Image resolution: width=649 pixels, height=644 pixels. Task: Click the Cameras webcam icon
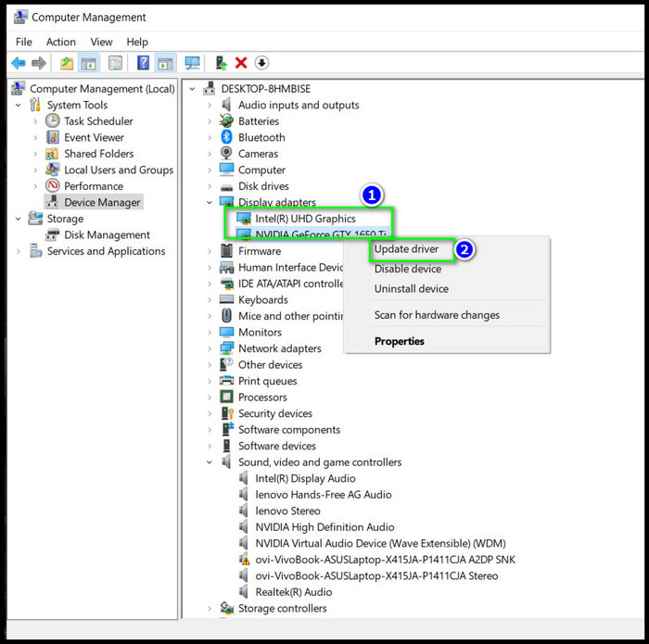click(226, 154)
